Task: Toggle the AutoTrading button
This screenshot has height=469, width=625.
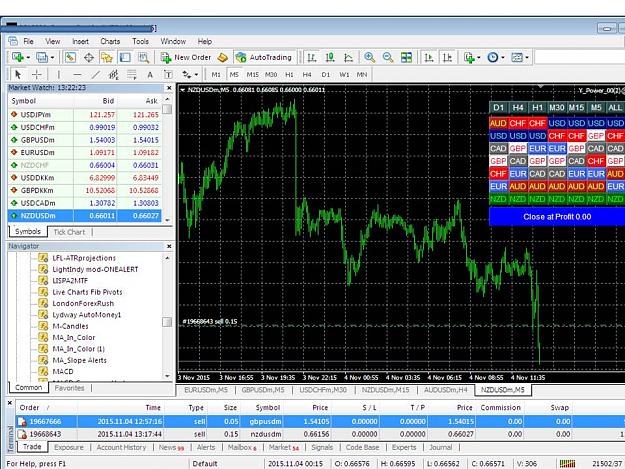Action: point(264,57)
